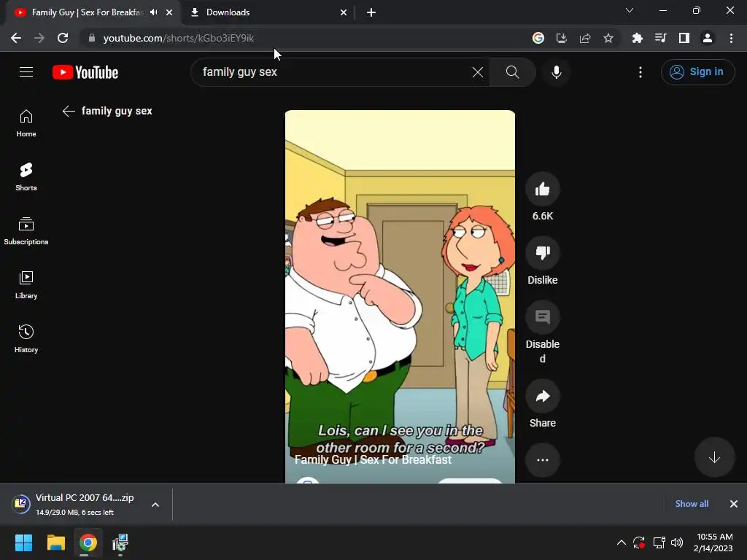Open the Windows Start menu
Viewport: 747px width, 560px height.
(x=23, y=542)
